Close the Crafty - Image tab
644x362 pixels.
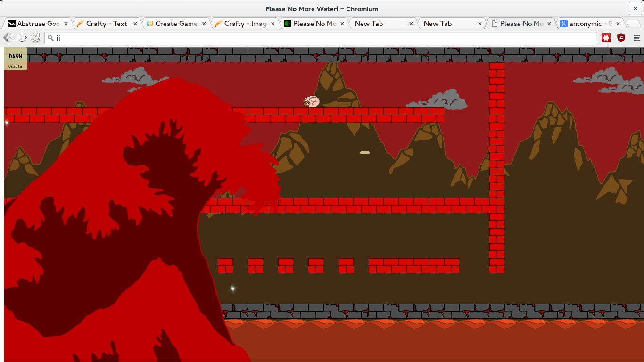pos(273,24)
